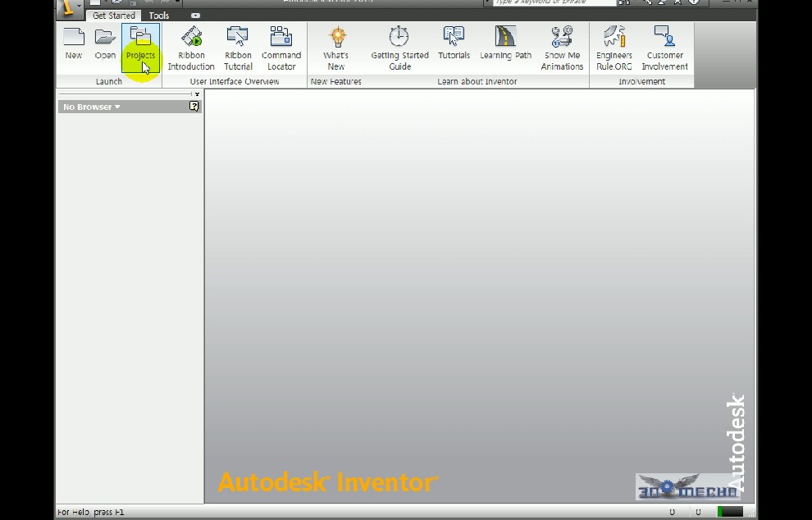View What's New features
Image resolution: width=812 pixels, height=520 pixels.
[x=336, y=48]
